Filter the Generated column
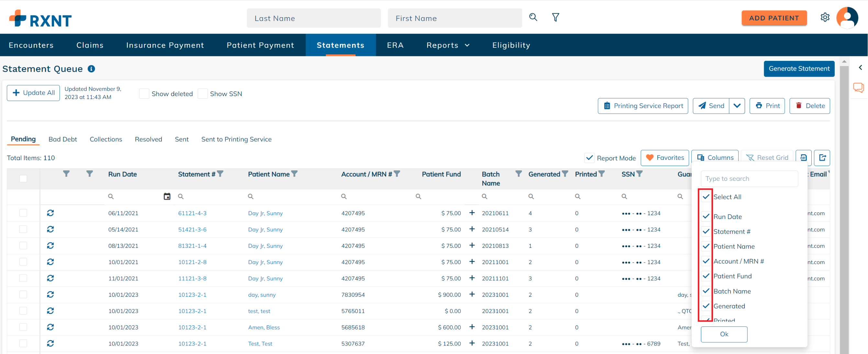 click(x=565, y=174)
